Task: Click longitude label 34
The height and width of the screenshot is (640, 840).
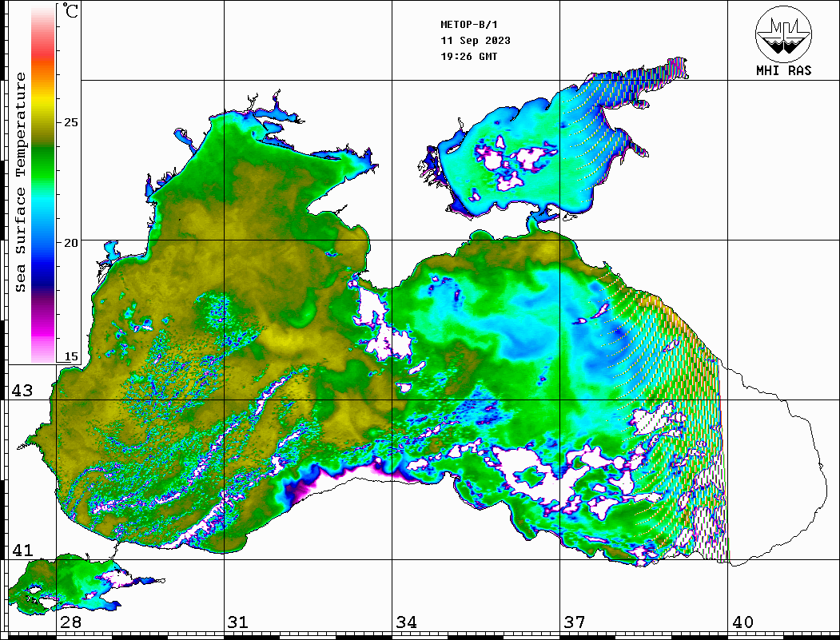Action: pyautogui.click(x=407, y=622)
